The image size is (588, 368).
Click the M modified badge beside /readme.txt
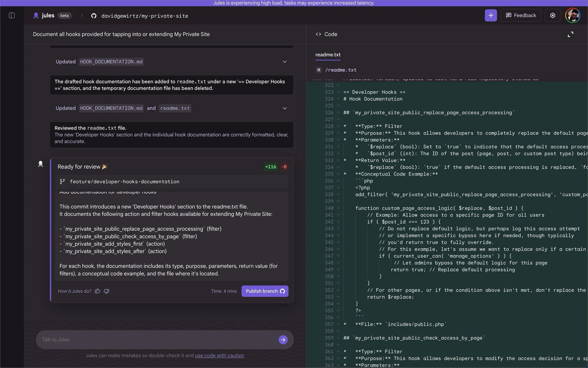(318, 70)
